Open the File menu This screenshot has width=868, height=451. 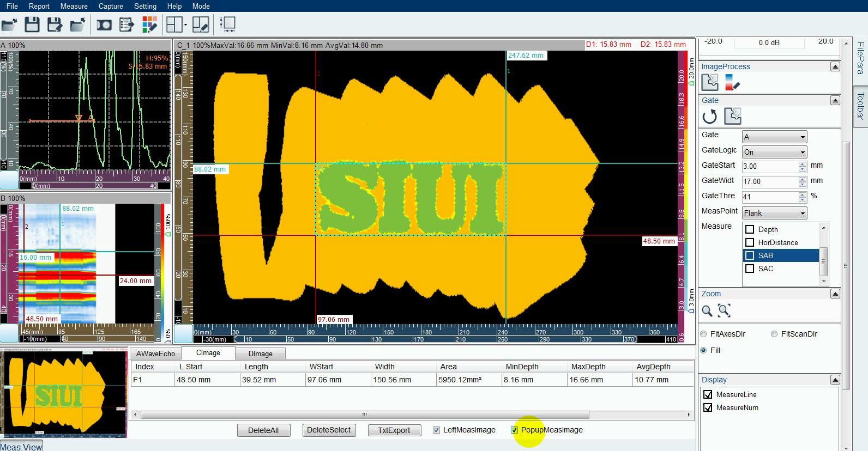click(x=12, y=6)
